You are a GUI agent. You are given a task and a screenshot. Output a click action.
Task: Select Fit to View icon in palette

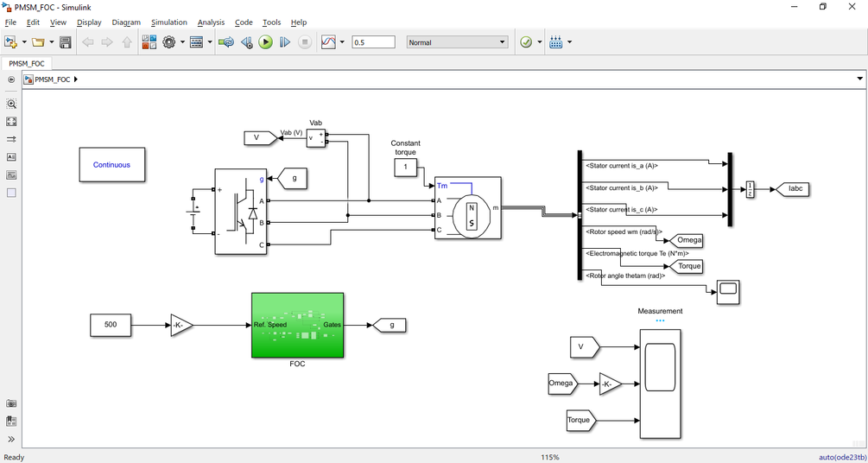click(x=11, y=121)
